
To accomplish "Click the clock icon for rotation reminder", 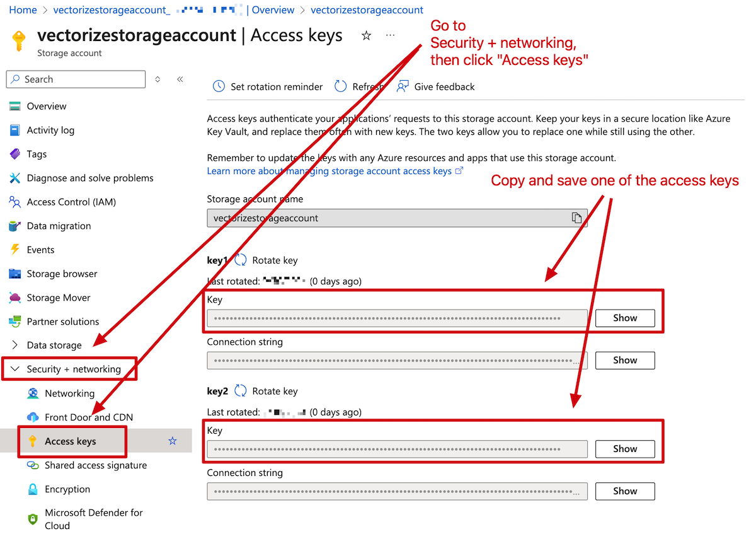I will tap(219, 87).
